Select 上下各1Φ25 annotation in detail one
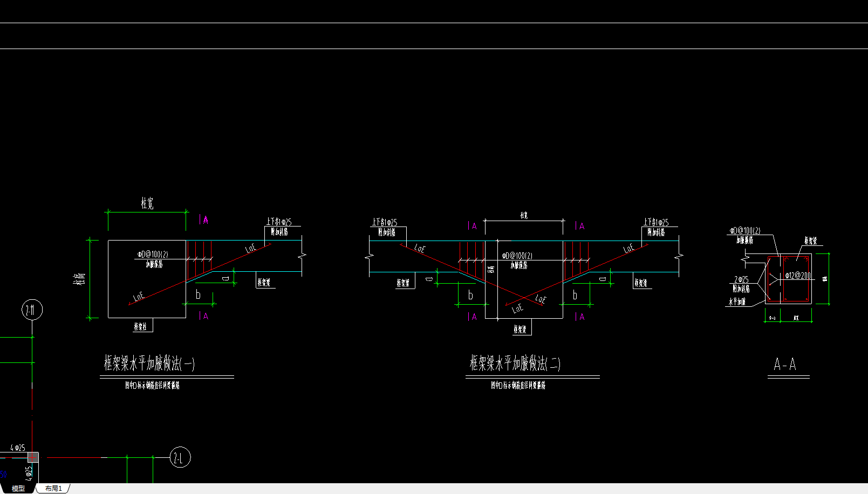The image size is (868, 494). [x=279, y=222]
